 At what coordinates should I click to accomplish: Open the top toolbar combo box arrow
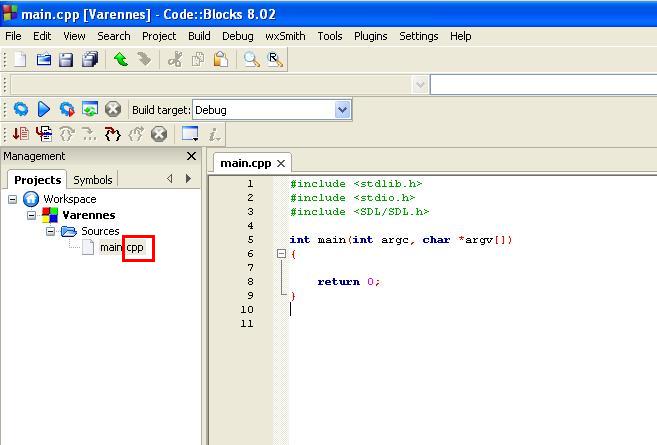tap(420, 85)
